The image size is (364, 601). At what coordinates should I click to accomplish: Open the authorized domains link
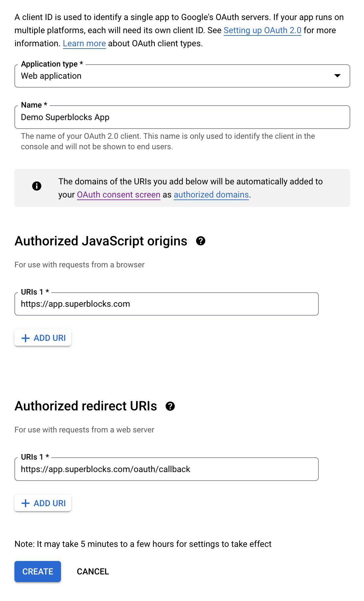coord(211,195)
